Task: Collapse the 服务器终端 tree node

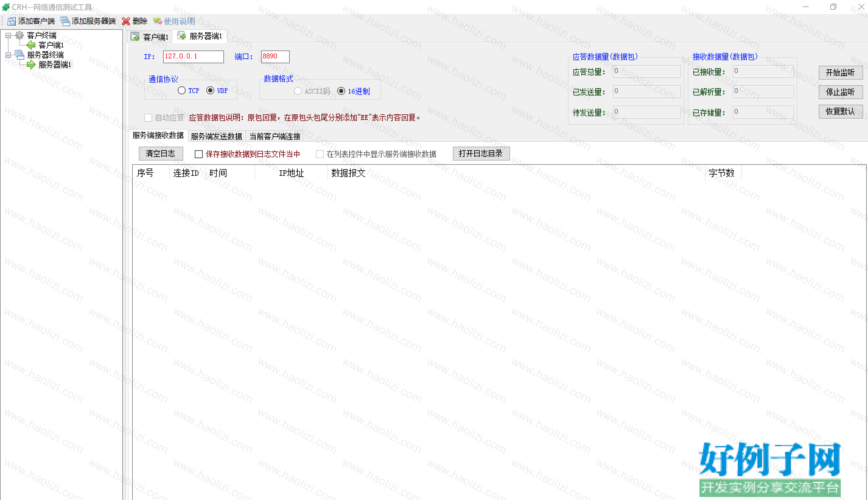Action: point(8,55)
